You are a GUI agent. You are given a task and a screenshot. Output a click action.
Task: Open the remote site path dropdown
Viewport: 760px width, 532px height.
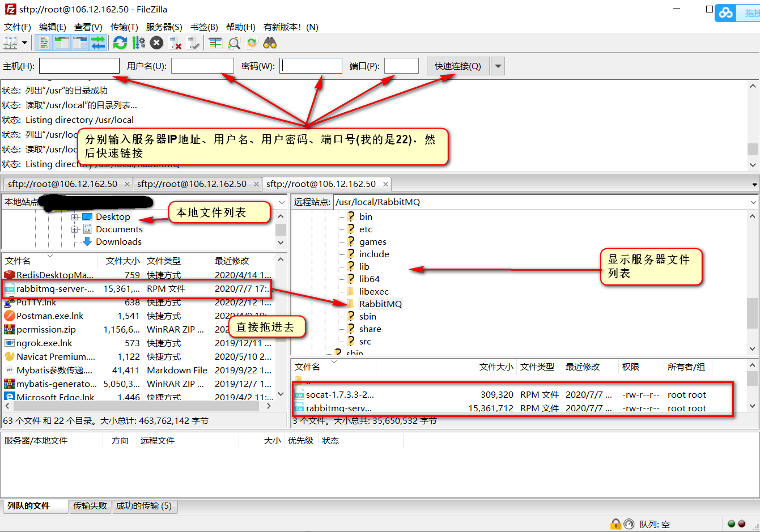[753, 202]
